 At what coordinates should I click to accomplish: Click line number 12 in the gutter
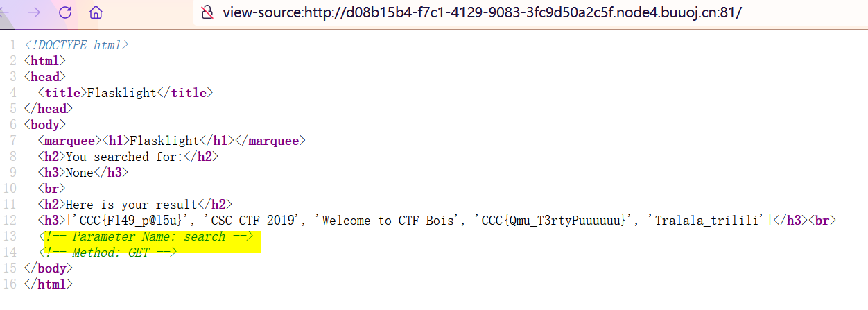coord(12,221)
